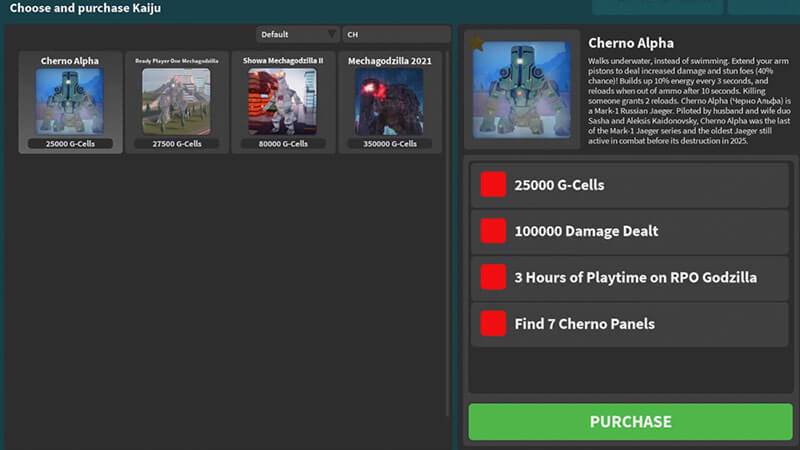Click the green PURCHASE button
The image size is (800, 450).
(631, 421)
